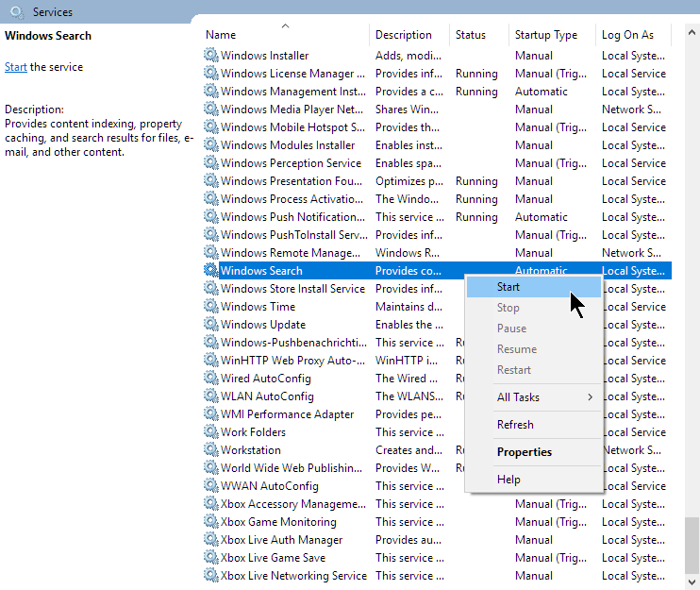Click Help in the context menu
The image size is (700, 590).
pyautogui.click(x=508, y=480)
